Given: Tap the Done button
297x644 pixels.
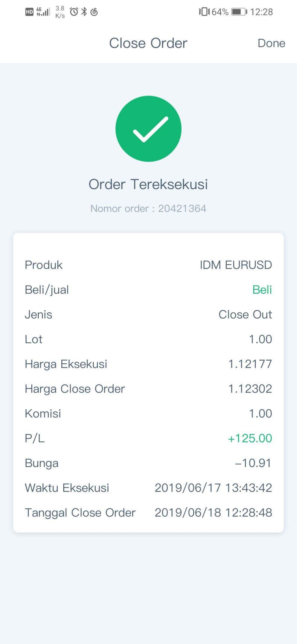Looking at the screenshot, I should pos(271,43).
